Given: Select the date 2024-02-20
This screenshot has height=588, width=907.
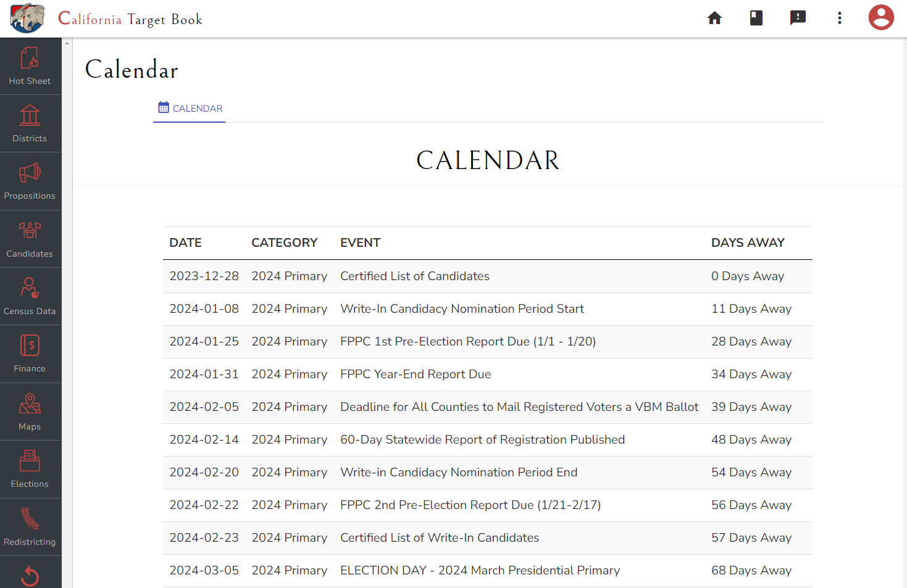Looking at the screenshot, I should pos(204,473).
